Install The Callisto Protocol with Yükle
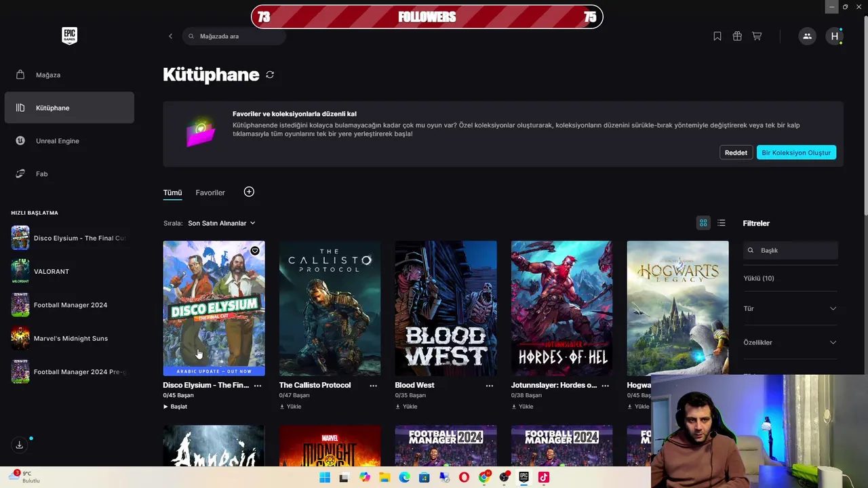868x488 pixels. pyautogui.click(x=290, y=407)
